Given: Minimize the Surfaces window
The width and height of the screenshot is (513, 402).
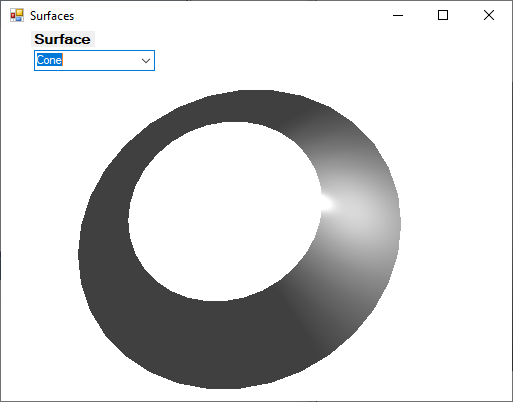Looking at the screenshot, I should pyautogui.click(x=398, y=15).
